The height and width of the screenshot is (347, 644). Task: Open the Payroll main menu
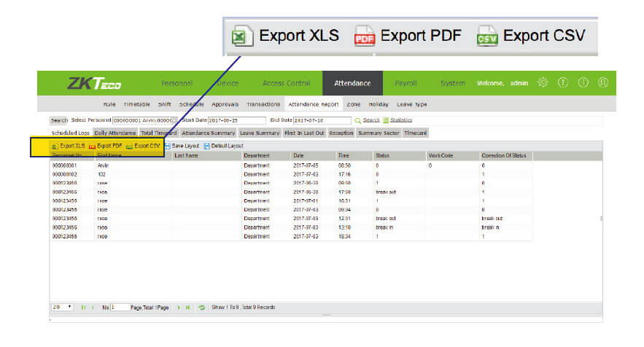click(x=406, y=83)
